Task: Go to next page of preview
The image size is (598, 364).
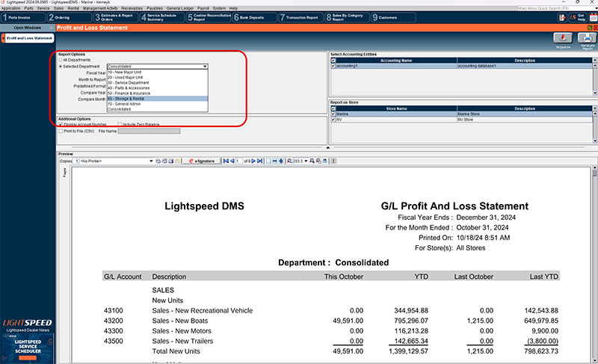Action: click(253, 161)
